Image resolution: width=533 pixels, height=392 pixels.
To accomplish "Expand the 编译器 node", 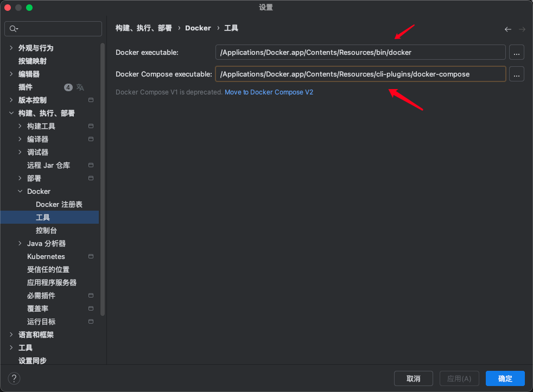I will pyautogui.click(x=20, y=139).
